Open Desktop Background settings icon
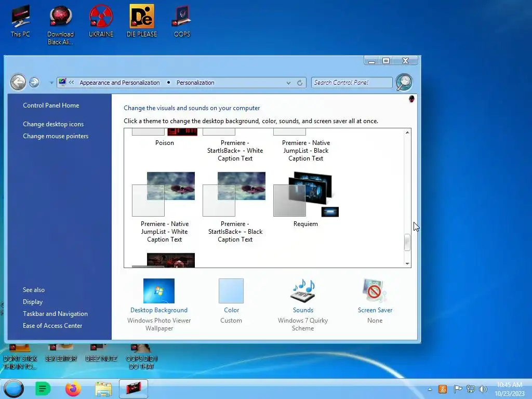The height and width of the screenshot is (399, 532). (x=159, y=291)
